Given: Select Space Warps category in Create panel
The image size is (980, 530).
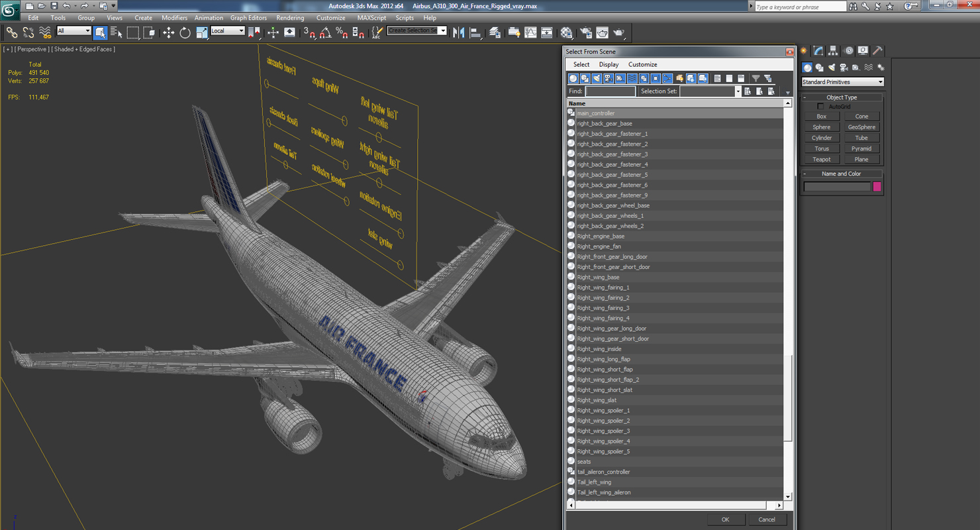Looking at the screenshot, I should (x=868, y=68).
